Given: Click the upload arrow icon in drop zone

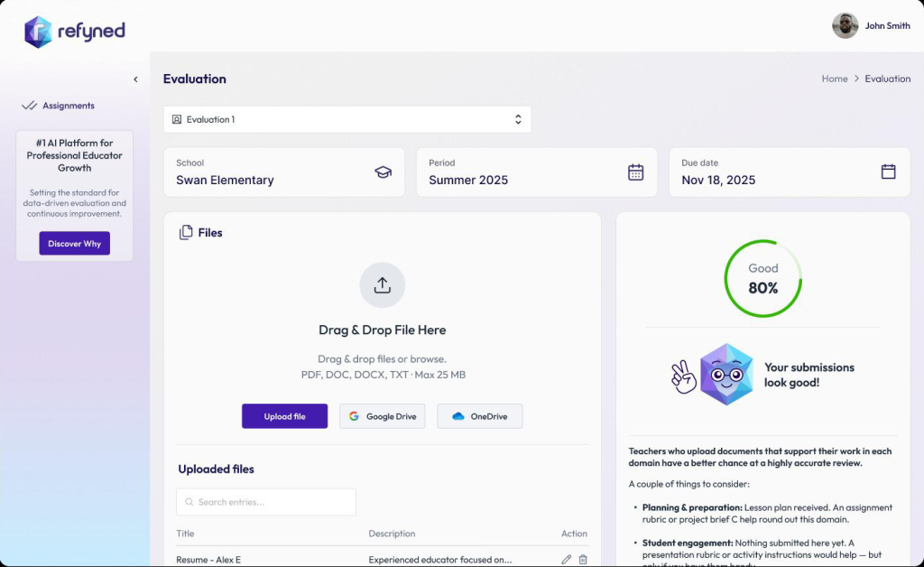Looking at the screenshot, I should 383,285.
